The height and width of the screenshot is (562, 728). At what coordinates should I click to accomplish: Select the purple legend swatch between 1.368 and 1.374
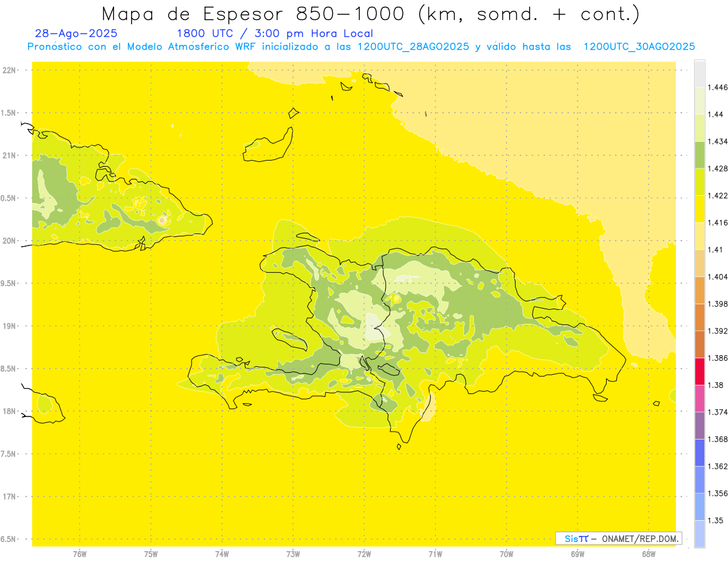pyautogui.click(x=699, y=426)
